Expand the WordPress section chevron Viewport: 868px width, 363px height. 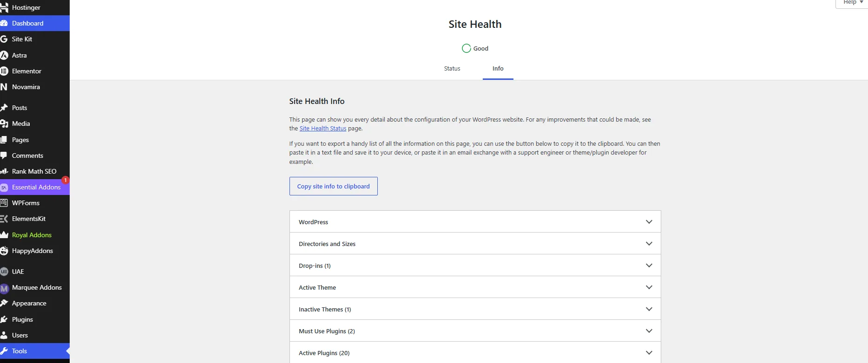(x=649, y=222)
